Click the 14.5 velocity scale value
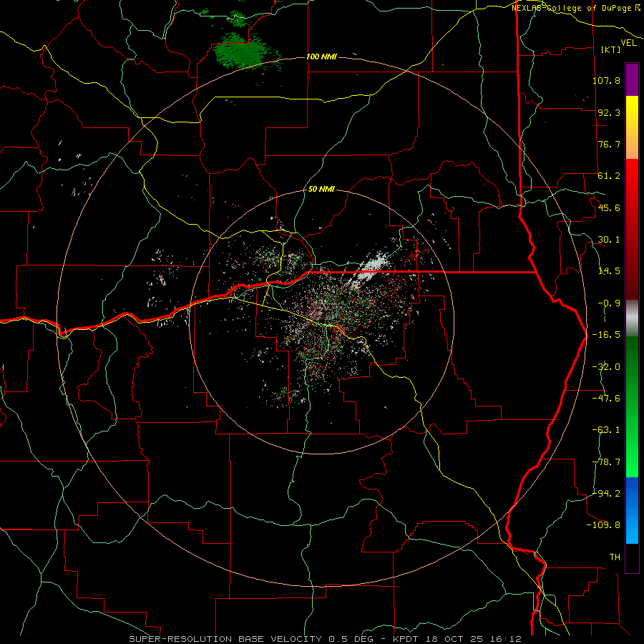 point(609,271)
